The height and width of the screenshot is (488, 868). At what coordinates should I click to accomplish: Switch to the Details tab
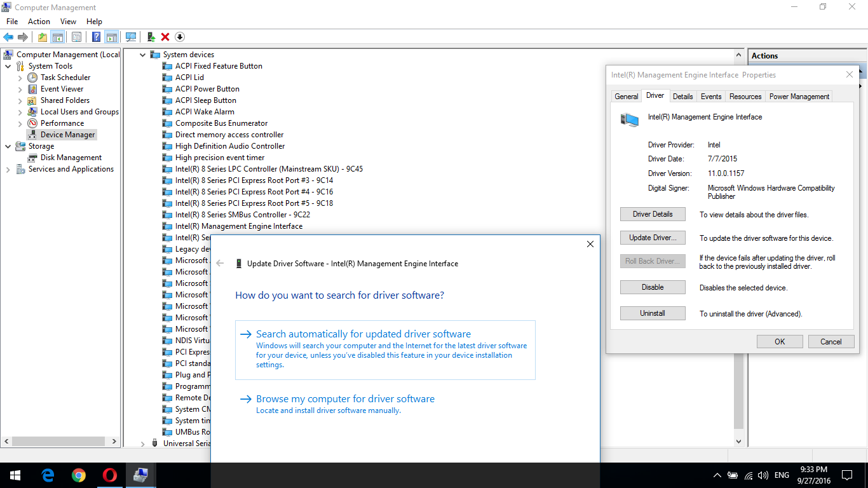point(682,97)
